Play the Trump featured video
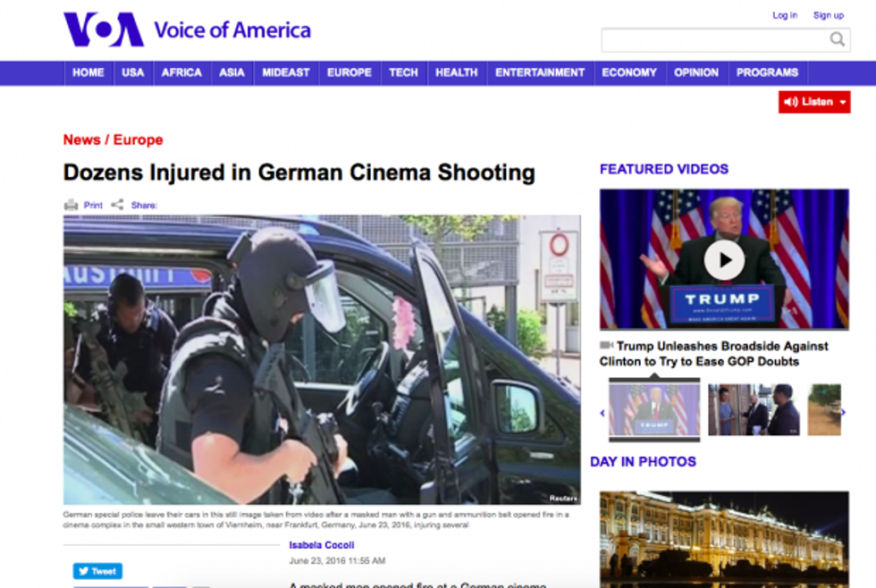 [723, 260]
